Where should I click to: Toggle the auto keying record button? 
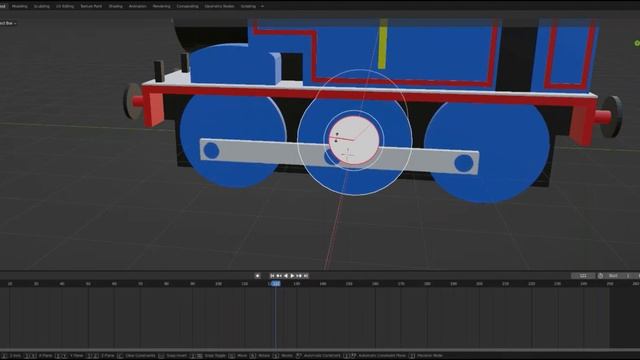tap(258, 276)
